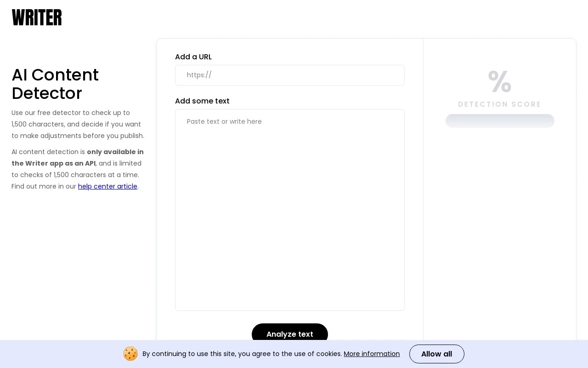Viewport: 588px width, 368px height.
Task: Click the DETECTION SCORE label
Action: click(x=500, y=104)
